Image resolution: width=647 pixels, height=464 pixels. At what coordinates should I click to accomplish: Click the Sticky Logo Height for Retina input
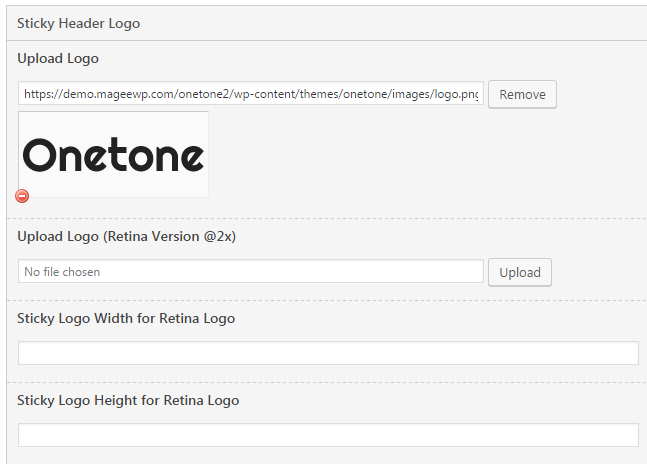tap(328, 435)
